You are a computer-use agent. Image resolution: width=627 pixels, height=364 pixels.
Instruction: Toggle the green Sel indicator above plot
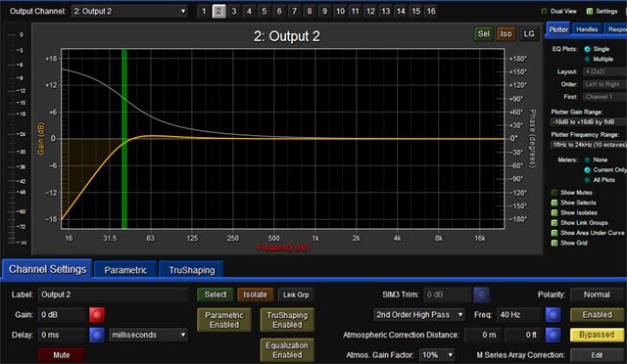483,34
